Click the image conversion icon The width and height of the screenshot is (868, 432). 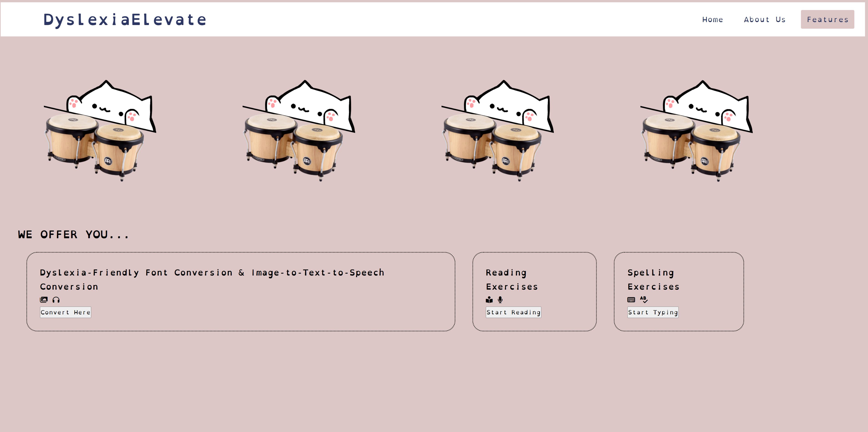point(44,300)
